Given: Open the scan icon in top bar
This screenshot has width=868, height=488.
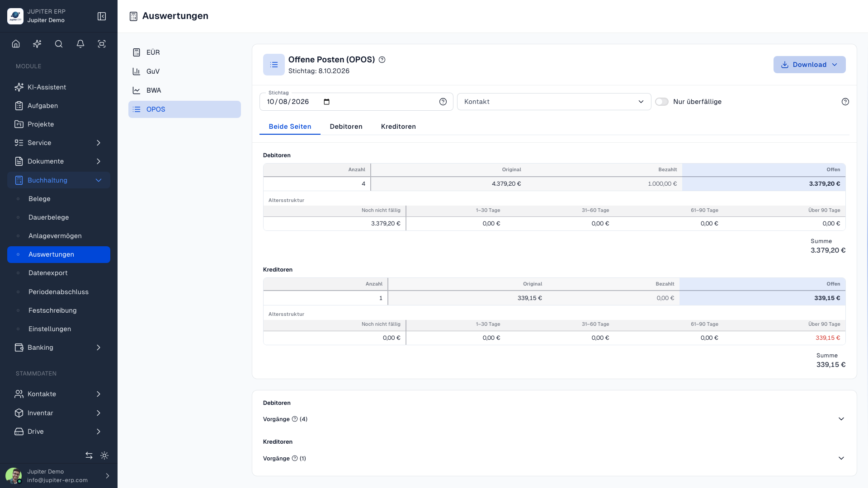Looking at the screenshot, I should coord(102,44).
